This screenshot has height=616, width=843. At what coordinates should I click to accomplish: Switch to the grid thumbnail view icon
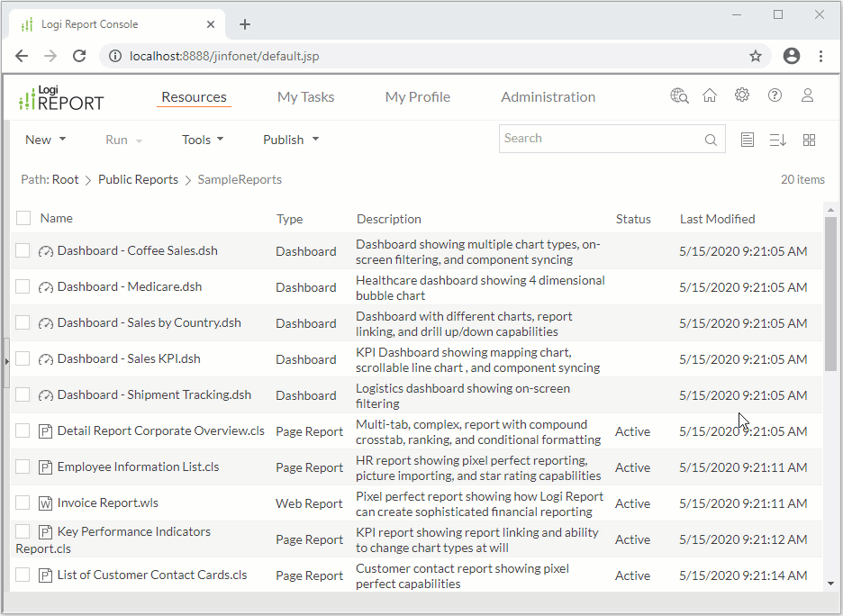tap(809, 140)
